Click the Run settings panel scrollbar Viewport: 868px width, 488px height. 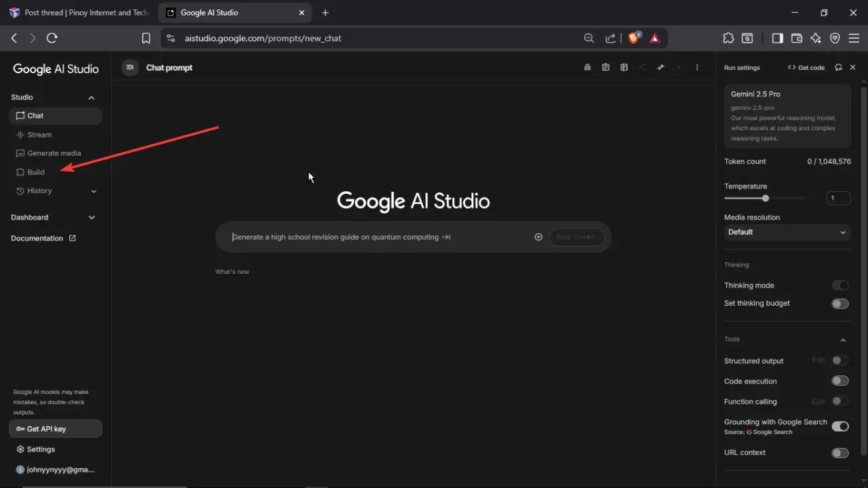[x=863, y=271]
